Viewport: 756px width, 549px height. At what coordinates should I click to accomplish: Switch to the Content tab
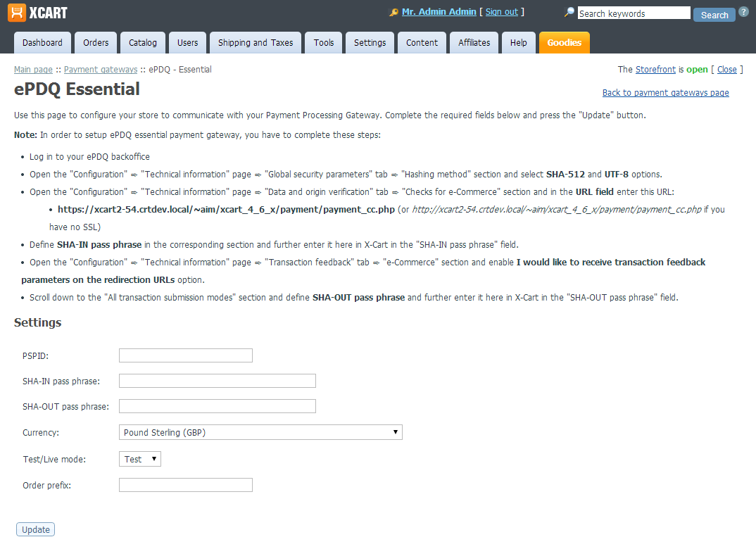click(x=422, y=42)
